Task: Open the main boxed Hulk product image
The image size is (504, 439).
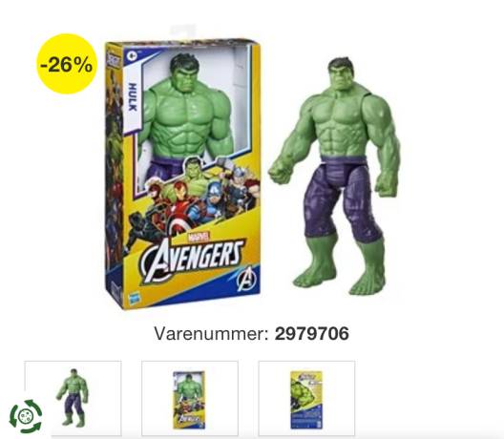Action: tap(182, 174)
